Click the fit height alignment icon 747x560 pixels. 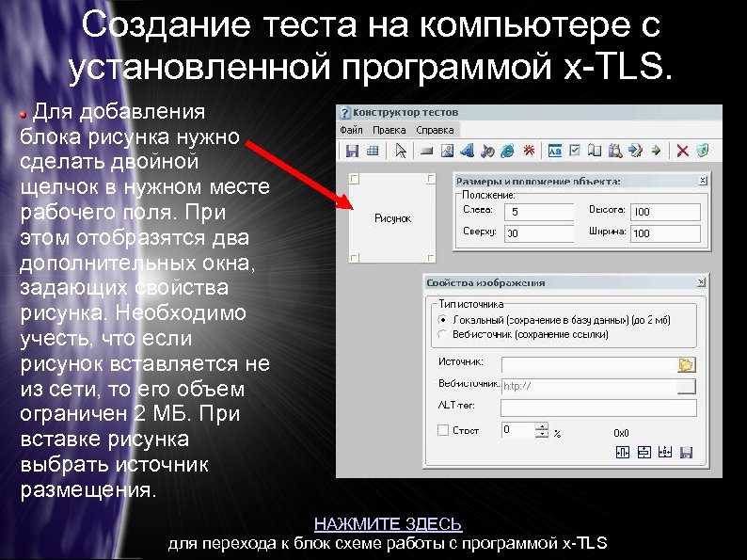click(x=644, y=452)
